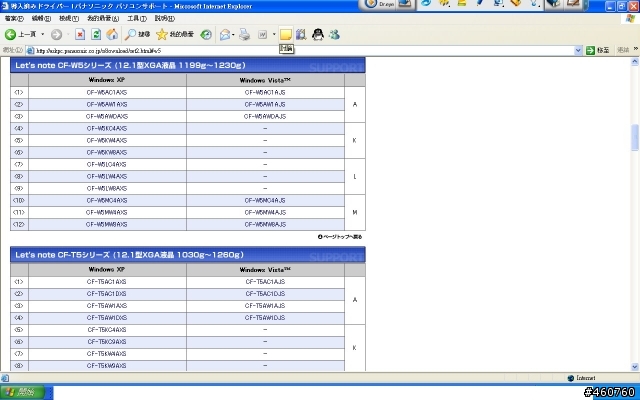Click the vertical scrollbar thumb
Viewport: 640px width, 400px height.
(635, 138)
